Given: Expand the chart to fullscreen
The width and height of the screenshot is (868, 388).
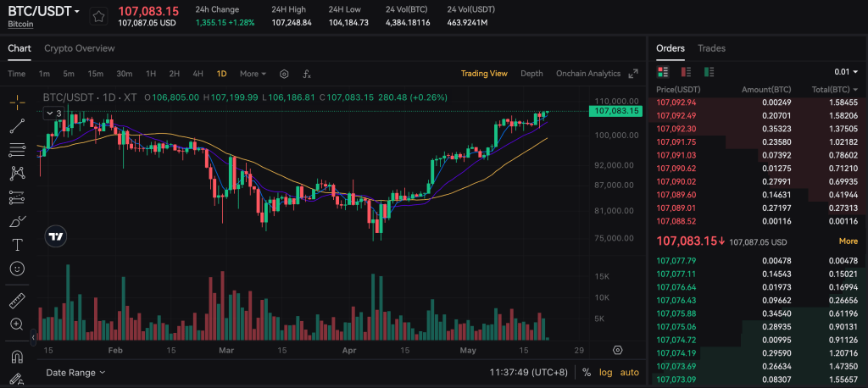Looking at the screenshot, I should click(x=632, y=74).
